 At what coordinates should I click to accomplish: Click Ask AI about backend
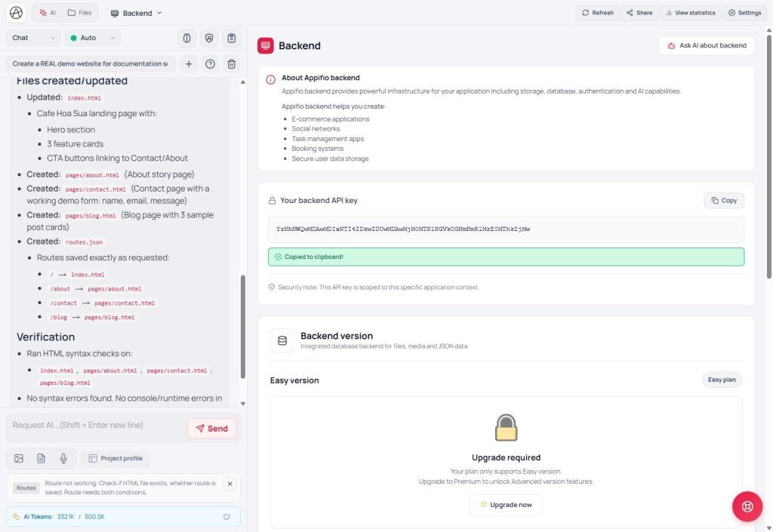click(707, 45)
